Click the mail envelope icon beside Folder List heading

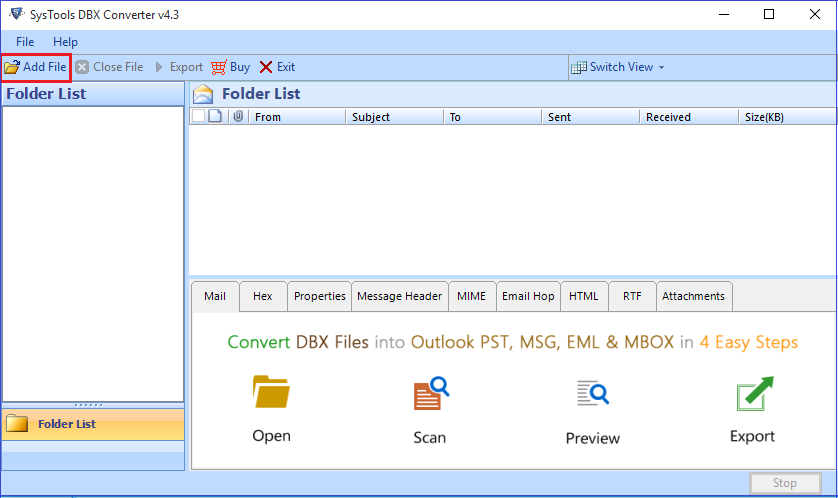[203, 94]
